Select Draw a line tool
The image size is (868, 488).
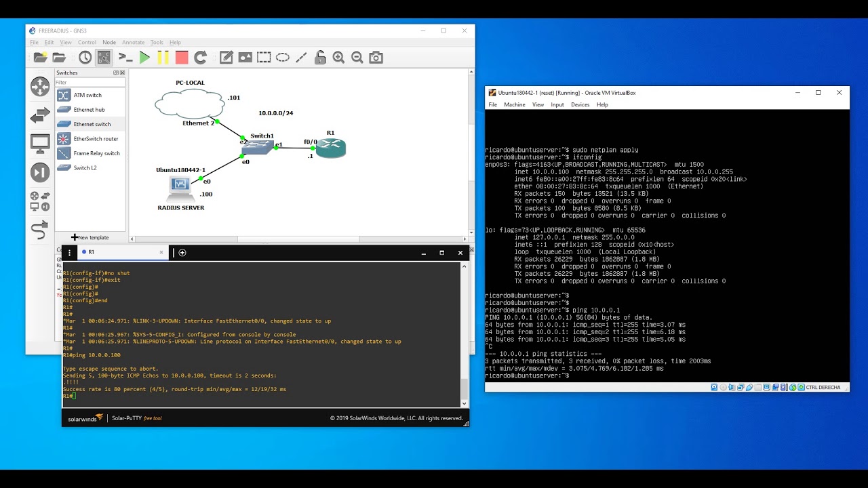pos(301,58)
